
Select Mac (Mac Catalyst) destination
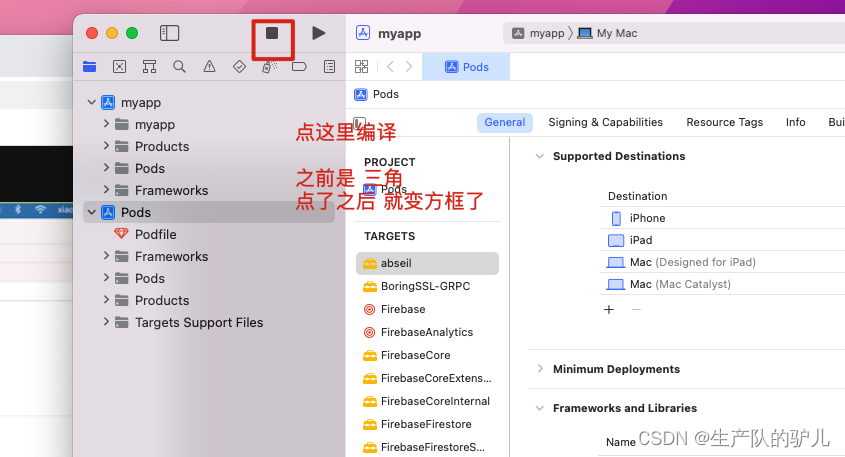[x=722, y=285]
